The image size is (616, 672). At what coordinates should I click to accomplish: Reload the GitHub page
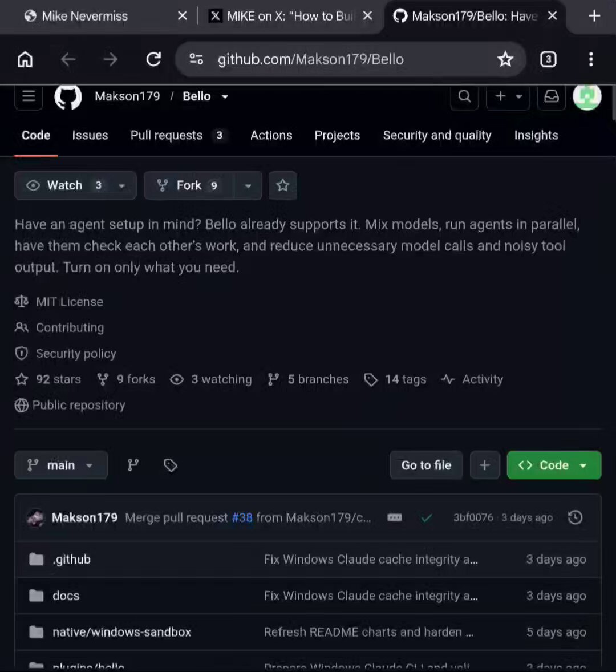pos(153,59)
